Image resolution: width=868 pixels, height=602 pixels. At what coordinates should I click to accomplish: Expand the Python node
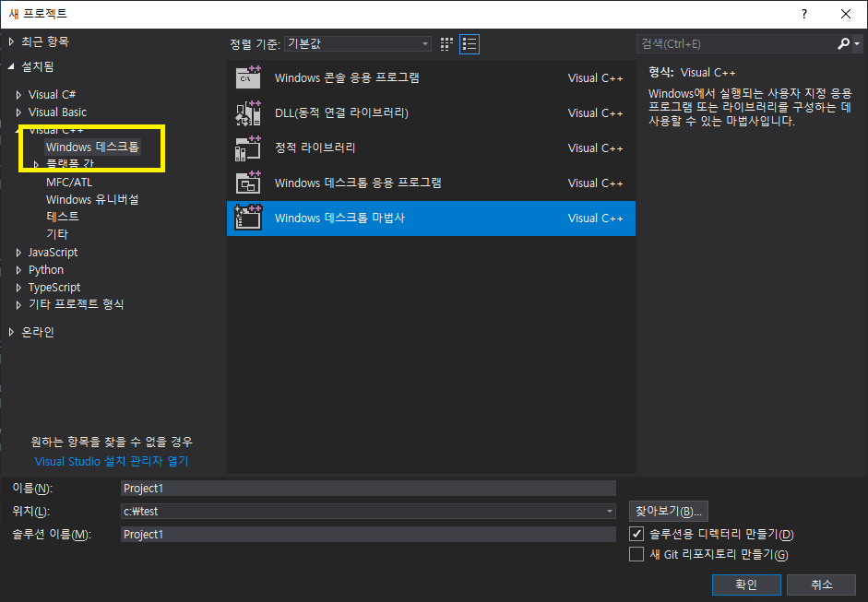[18, 270]
